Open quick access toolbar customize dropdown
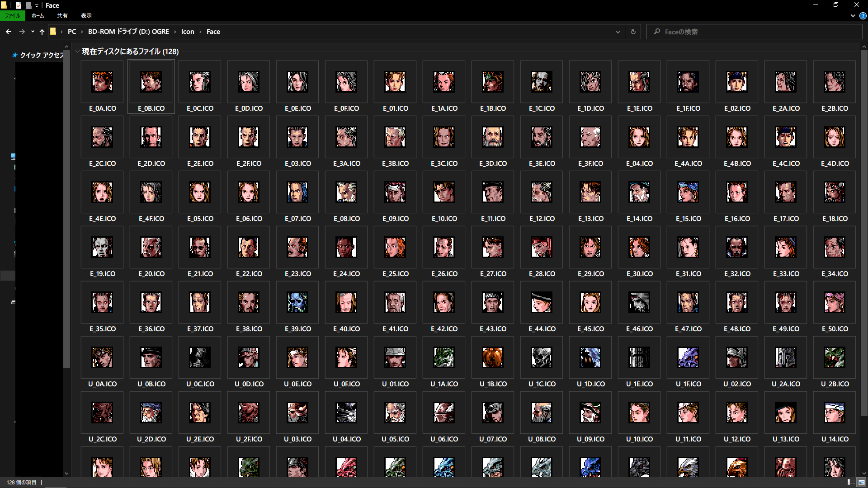The width and height of the screenshot is (868, 488). click(37, 5)
